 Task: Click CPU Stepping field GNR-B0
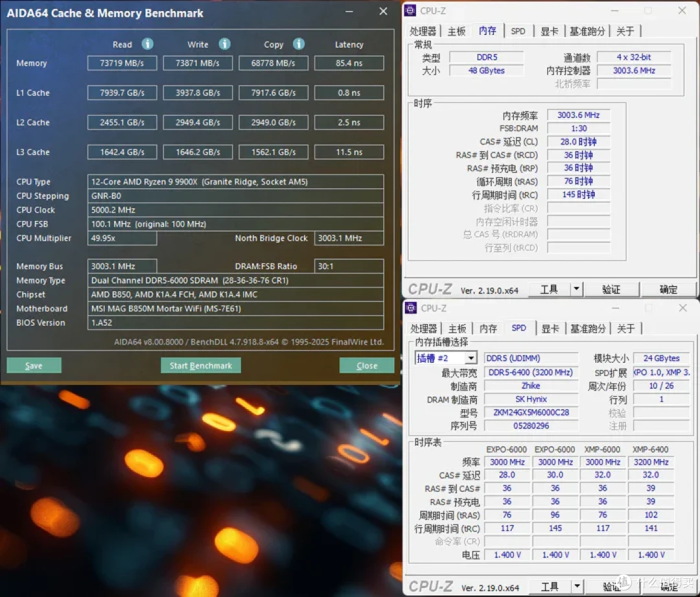point(235,196)
